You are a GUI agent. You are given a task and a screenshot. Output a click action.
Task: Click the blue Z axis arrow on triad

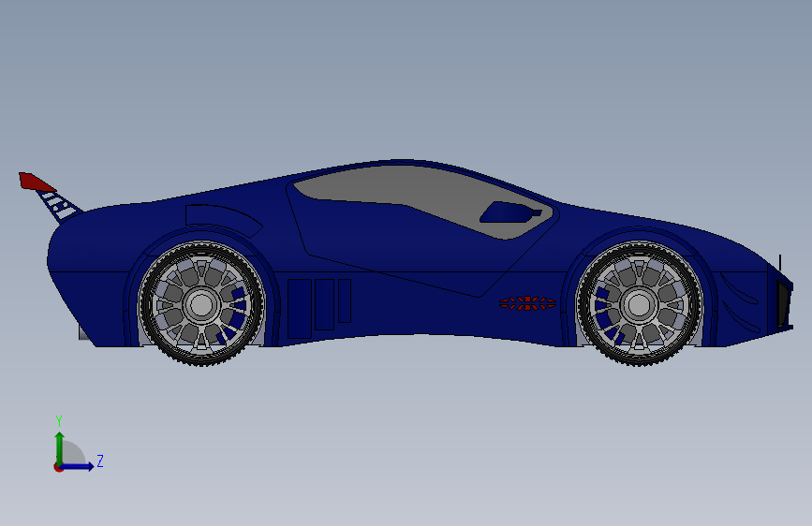pos(78,466)
